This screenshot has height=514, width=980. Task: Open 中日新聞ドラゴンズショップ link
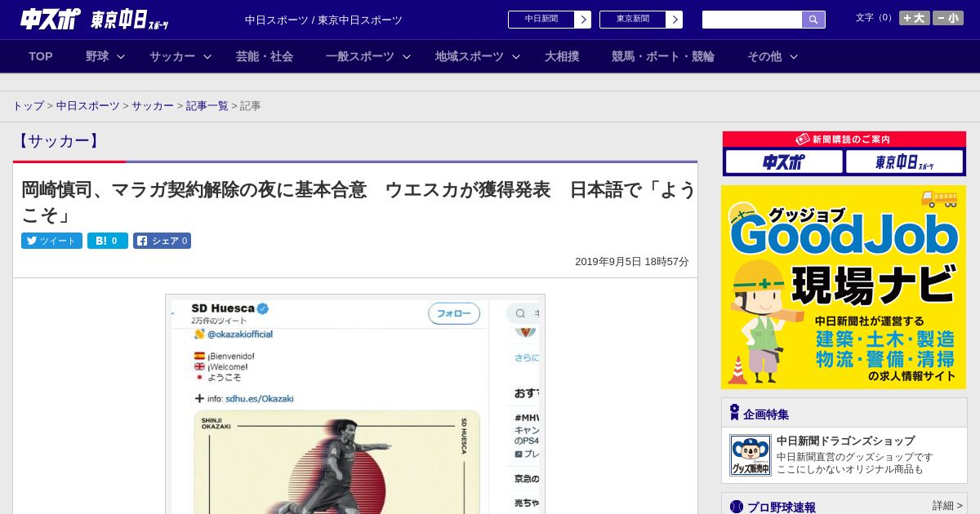click(x=845, y=441)
